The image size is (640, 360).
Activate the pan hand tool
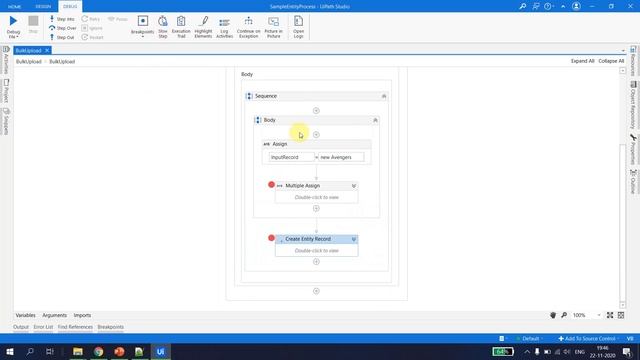pos(553,315)
